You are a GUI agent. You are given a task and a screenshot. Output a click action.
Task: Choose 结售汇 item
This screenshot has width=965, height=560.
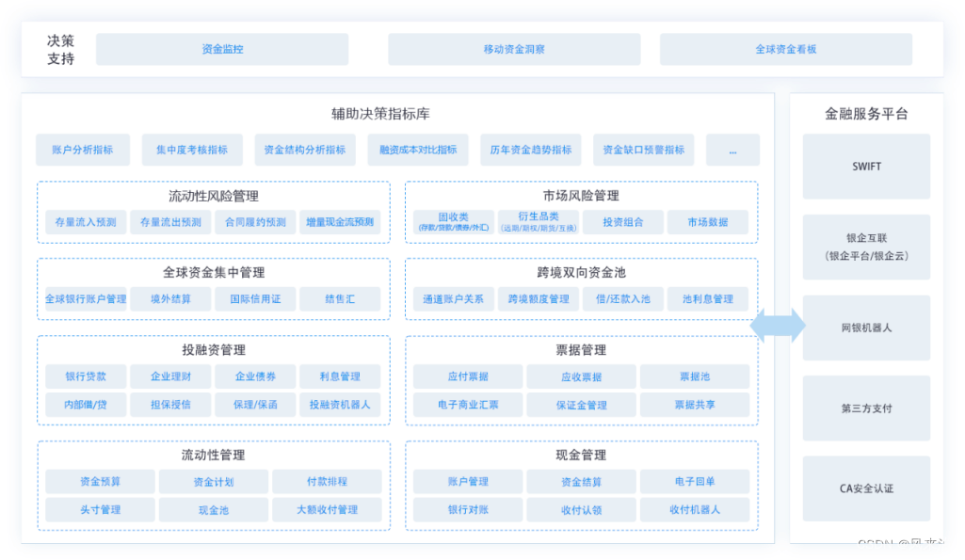click(x=340, y=299)
